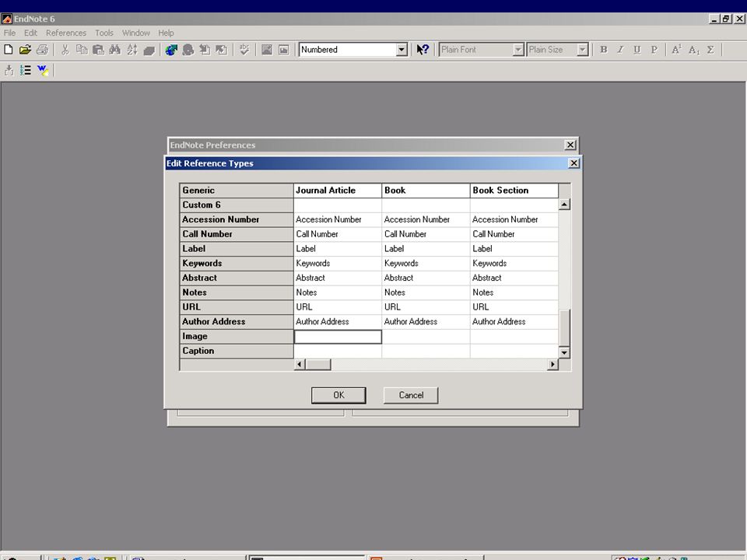
Task: Click Book's Abstract cell
Action: (426, 278)
